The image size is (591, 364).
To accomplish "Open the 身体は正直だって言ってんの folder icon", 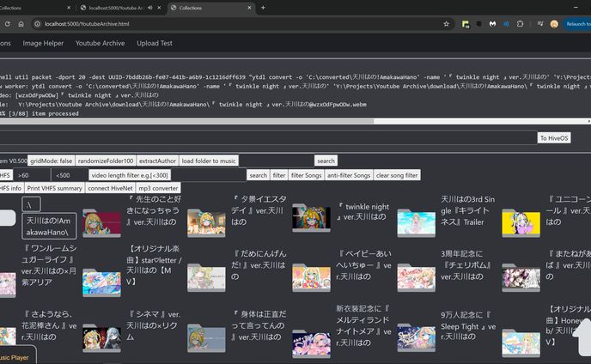I will click(x=206, y=337).
